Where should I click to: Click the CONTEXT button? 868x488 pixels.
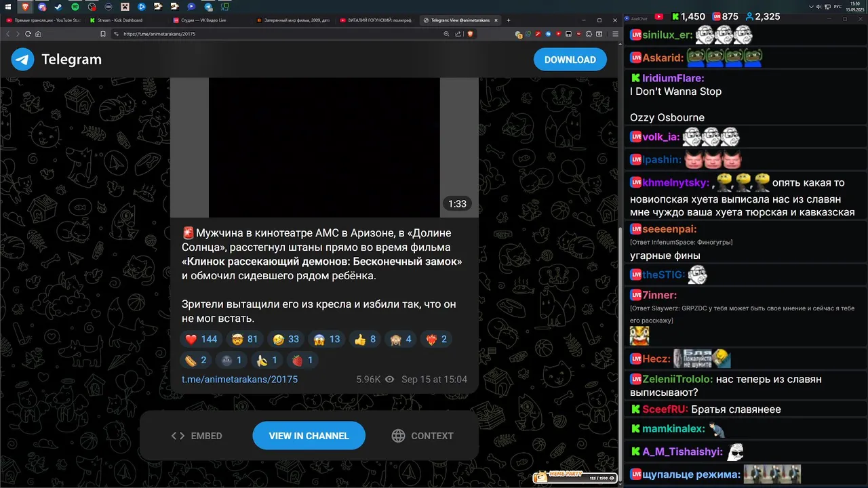point(422,436)
